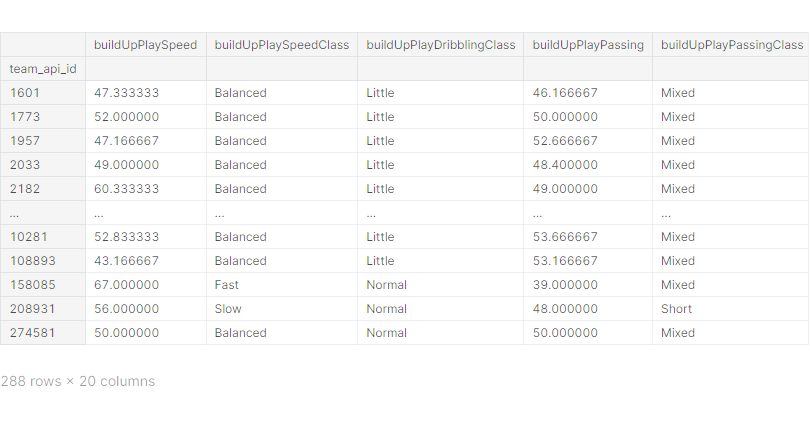Click the passing value 46.166667
Viewport: 810px width, 433px height.
565,93
